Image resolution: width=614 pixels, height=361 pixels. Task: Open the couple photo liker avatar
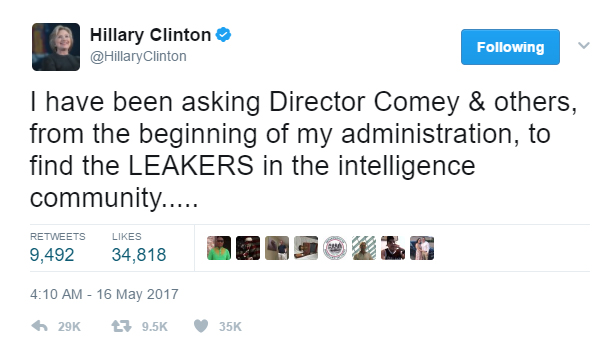click(422, 248)
